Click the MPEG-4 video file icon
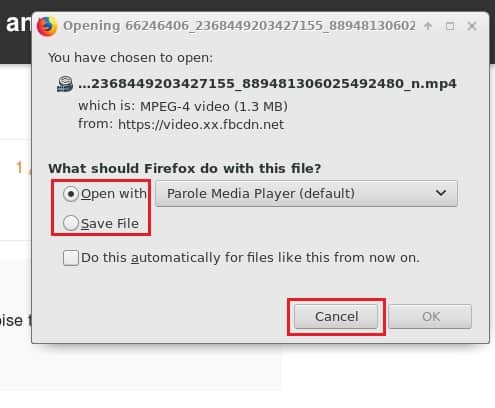495x408 pixels. click(x=65, y=84)
